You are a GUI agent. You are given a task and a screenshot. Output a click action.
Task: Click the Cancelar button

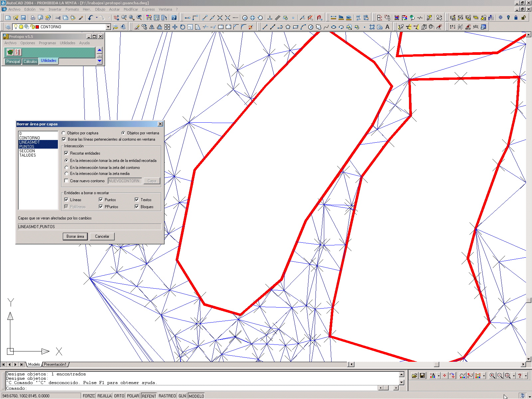point(102,236)
